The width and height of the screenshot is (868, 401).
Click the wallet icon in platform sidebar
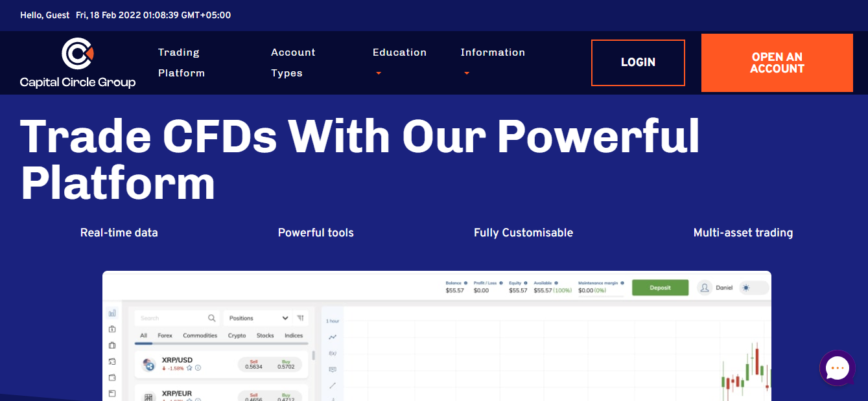(112, 377)
